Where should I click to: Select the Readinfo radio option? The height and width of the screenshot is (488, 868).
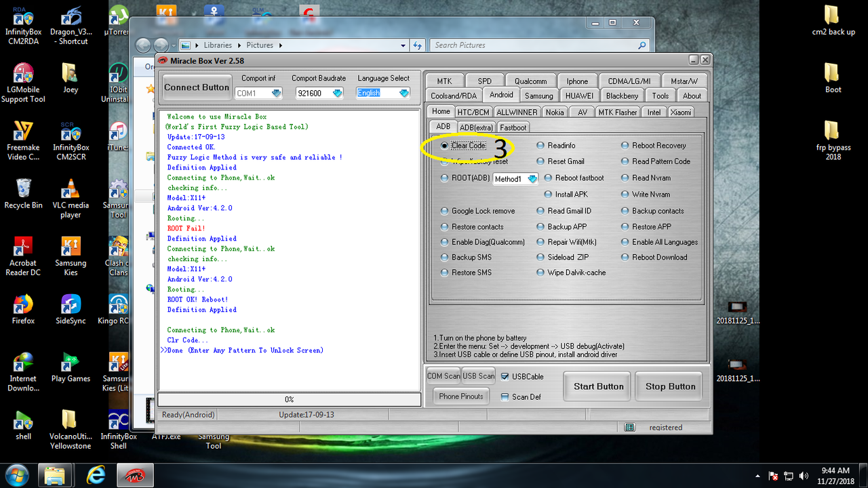pyautogui.click(x=556, y=146)
